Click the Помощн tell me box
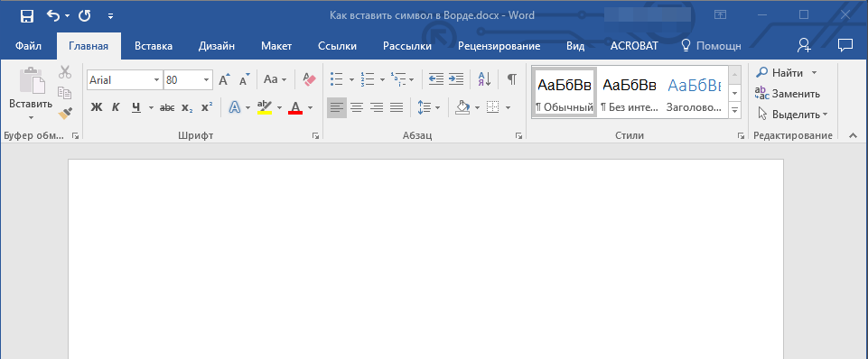Screen dimensions: 868x359 coord(711,46)
